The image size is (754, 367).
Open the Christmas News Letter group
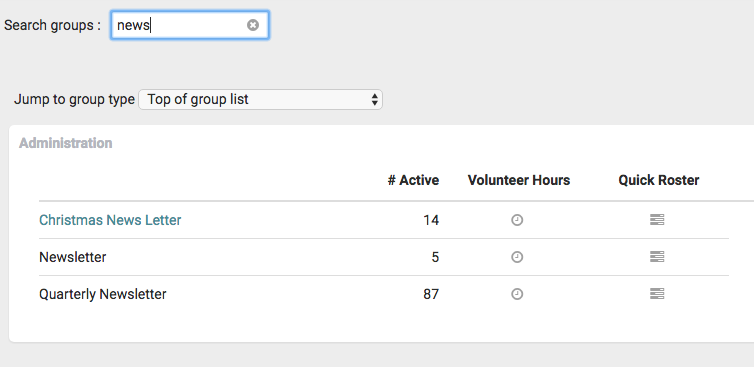(x=110, y=220)
